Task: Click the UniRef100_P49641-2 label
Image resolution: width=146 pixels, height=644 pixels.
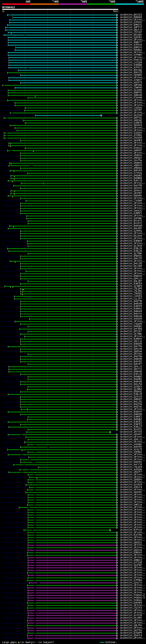Action: (132, 595)
